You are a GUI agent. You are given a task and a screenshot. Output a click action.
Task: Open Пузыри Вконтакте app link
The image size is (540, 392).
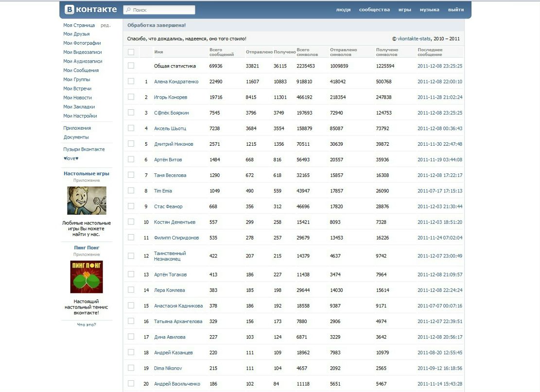(84, 149)
